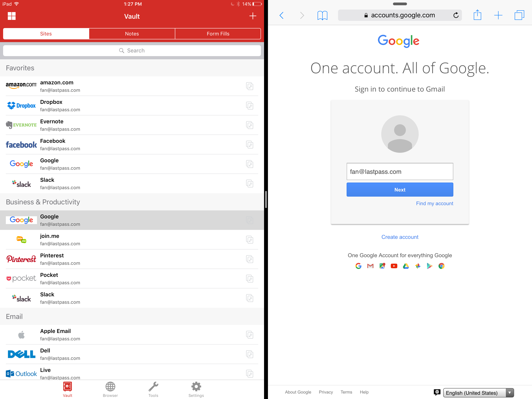
Task: Copy password icon for join.me
Action: (x=250, y=240)
